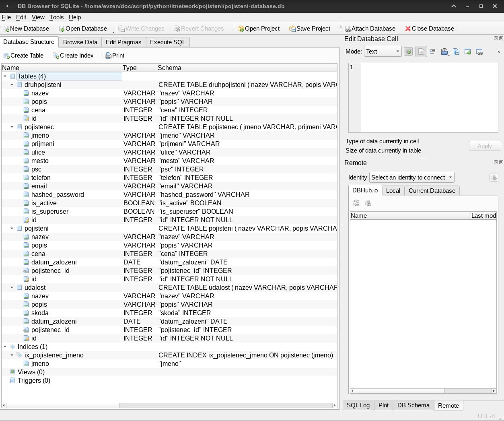The width and height of the screenshot is (504, 421).
Task: Switch to the Browse Data tab
Action: [x=80, y=42]
